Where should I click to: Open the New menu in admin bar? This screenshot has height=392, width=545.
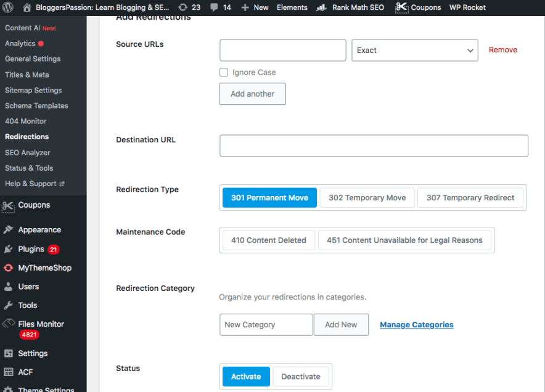pyautogui.click(x=255, y=7)
